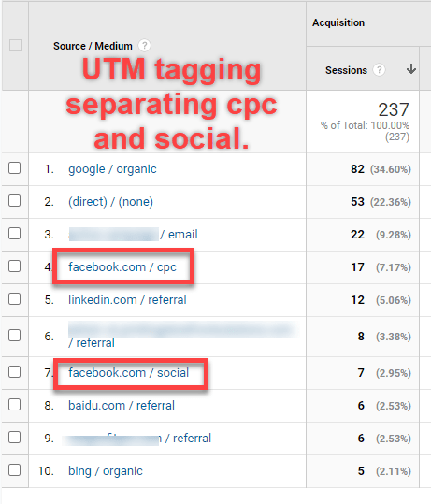The image size is (431, 504).
Task: Click the Sessions column header
Action: (x=346, y=70)
